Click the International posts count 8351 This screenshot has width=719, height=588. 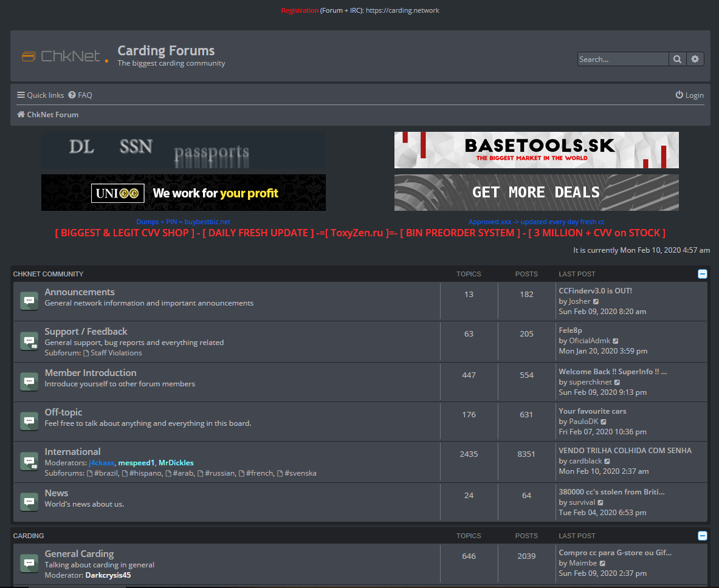coord(526,454)
